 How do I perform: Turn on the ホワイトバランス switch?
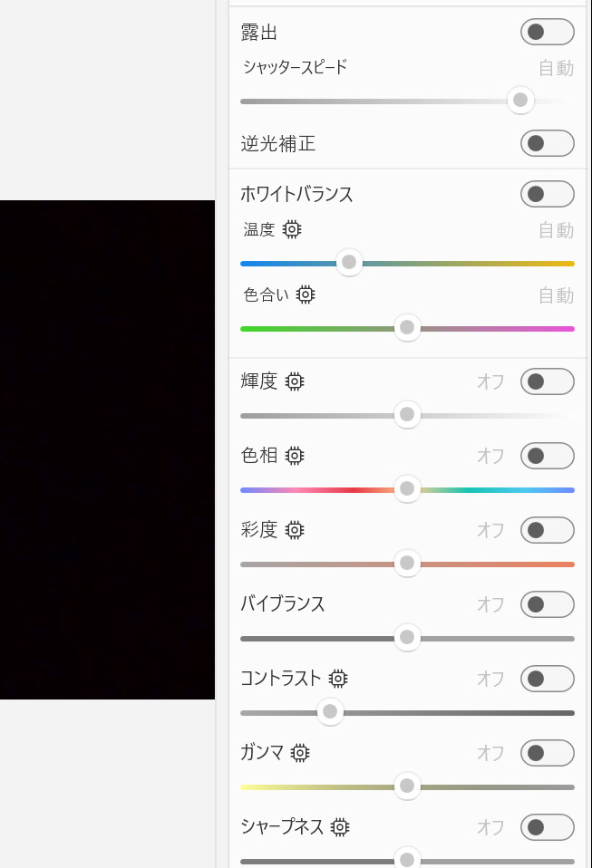[x=548, y=194]
